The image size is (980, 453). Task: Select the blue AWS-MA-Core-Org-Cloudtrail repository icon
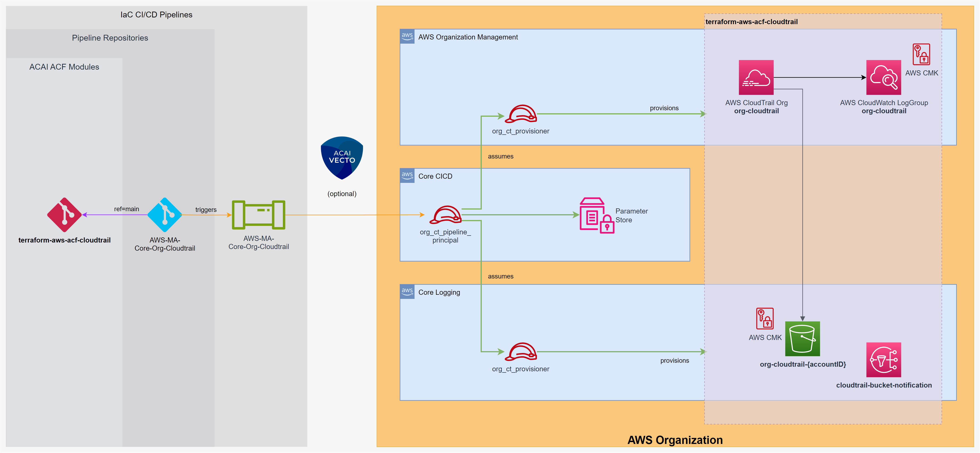click(164, 215)
